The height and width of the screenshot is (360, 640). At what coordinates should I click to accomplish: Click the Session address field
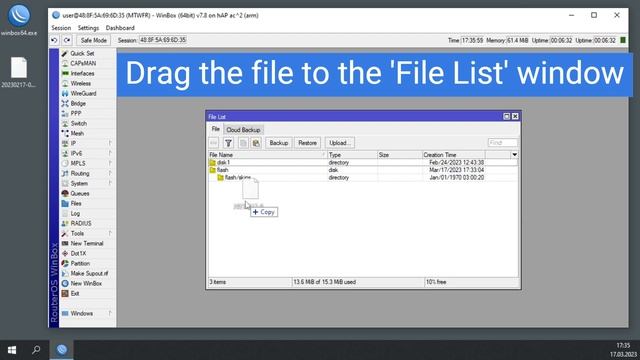[x=163, y=40]
